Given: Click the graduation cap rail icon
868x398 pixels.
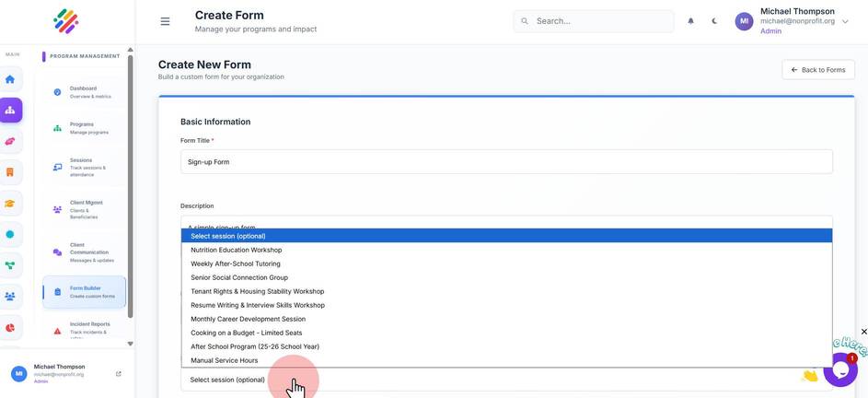Looking at the screenshot, I should [10, 204].
